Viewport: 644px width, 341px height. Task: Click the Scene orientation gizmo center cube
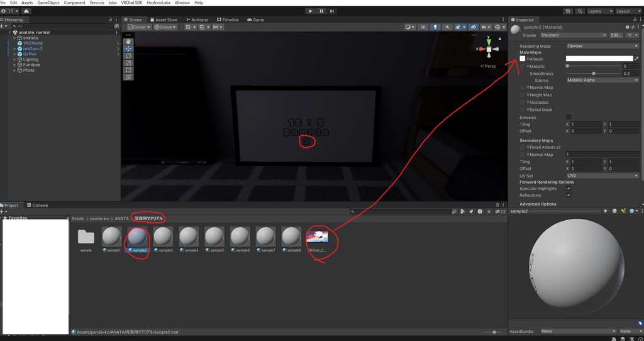tap(489, 49)
